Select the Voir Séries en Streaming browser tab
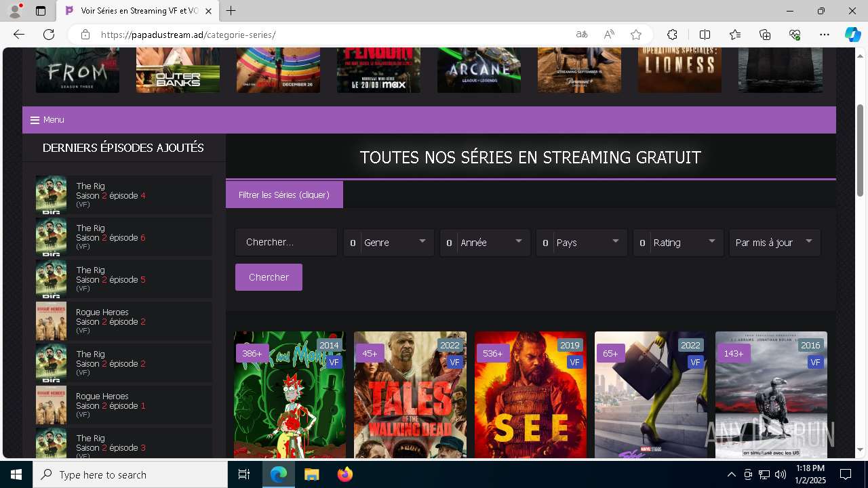Viewport: 868px width, 488px height. click(138, 11)
